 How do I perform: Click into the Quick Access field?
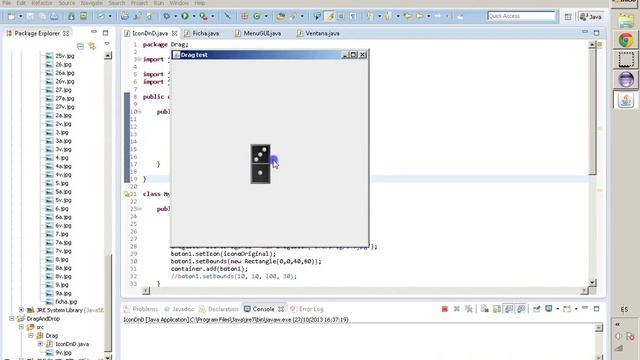click(x=521, y=16)
